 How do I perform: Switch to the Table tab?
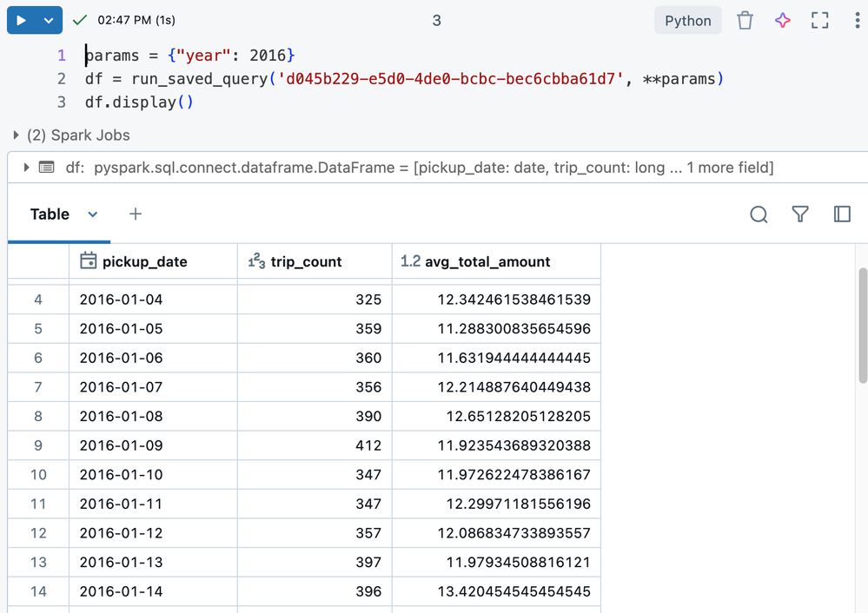(x=50, y=214)
